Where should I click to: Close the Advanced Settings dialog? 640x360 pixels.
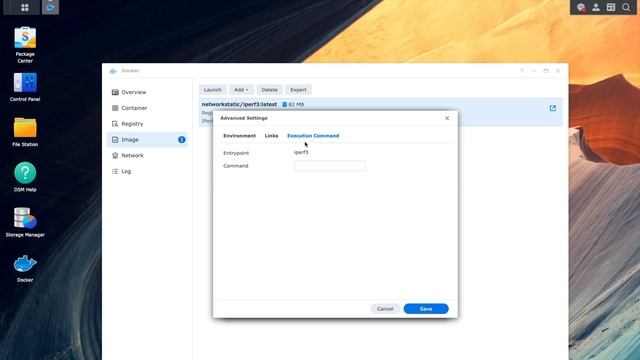[447, 118]
